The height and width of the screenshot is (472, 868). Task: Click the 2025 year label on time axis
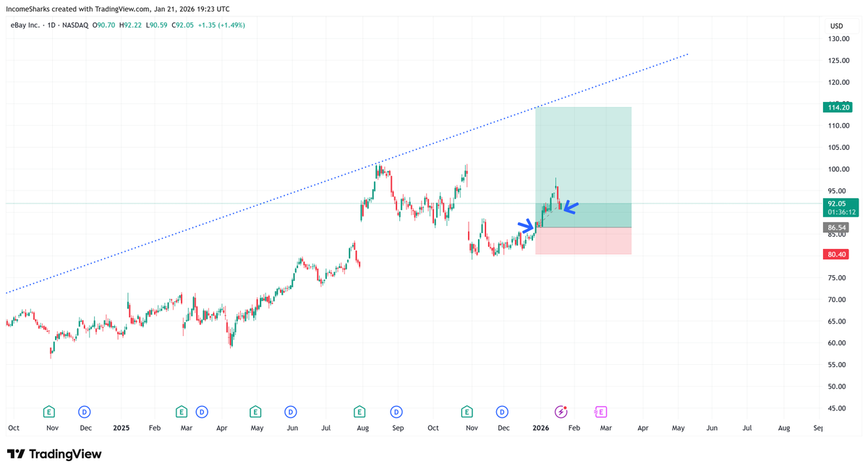point(121,428)
